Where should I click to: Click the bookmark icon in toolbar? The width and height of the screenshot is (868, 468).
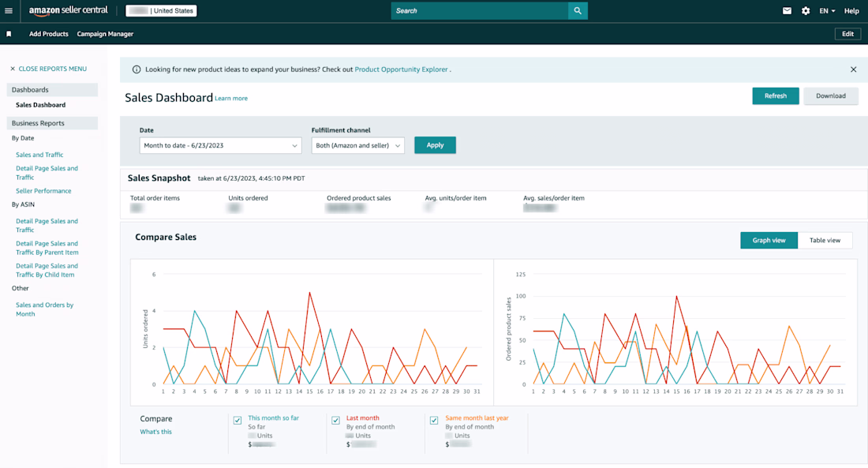[9, 34]
